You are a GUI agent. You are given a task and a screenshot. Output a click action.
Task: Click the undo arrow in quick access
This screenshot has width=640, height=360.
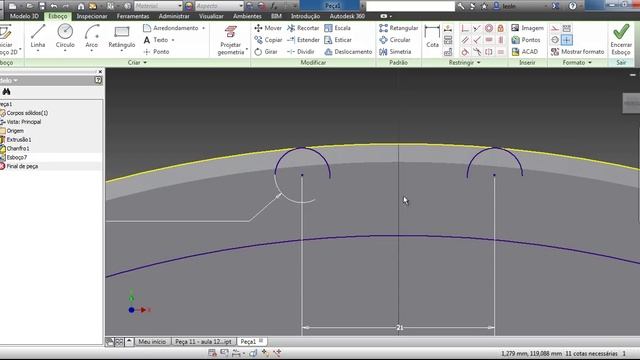coord(53,6)
